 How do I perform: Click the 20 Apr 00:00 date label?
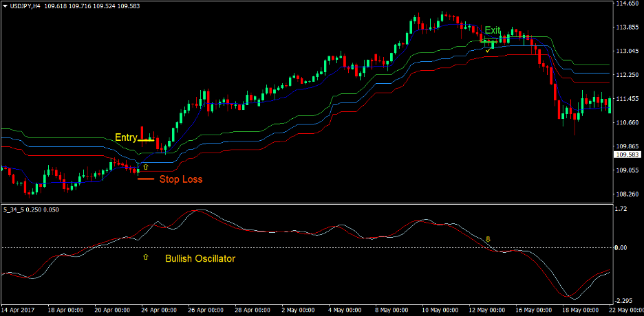click(x=113, y=311)
